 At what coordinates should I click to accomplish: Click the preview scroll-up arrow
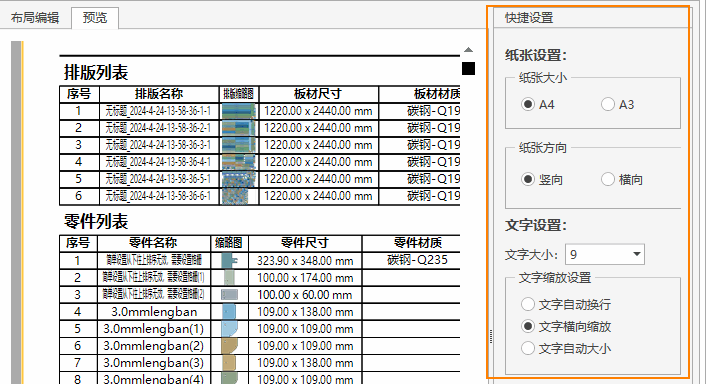(468, 50)
